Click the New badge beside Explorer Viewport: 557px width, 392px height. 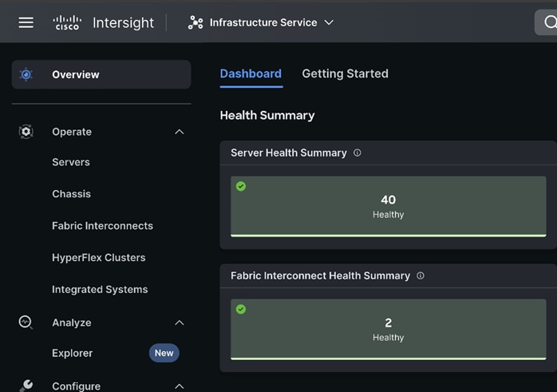tap(164, 353)
